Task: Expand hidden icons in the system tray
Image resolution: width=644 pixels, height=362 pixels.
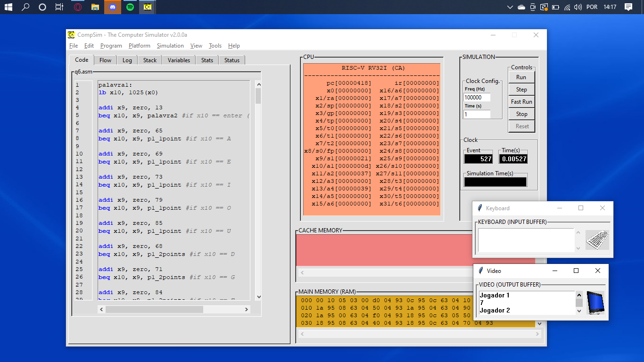Action: (x=510, y=7)
